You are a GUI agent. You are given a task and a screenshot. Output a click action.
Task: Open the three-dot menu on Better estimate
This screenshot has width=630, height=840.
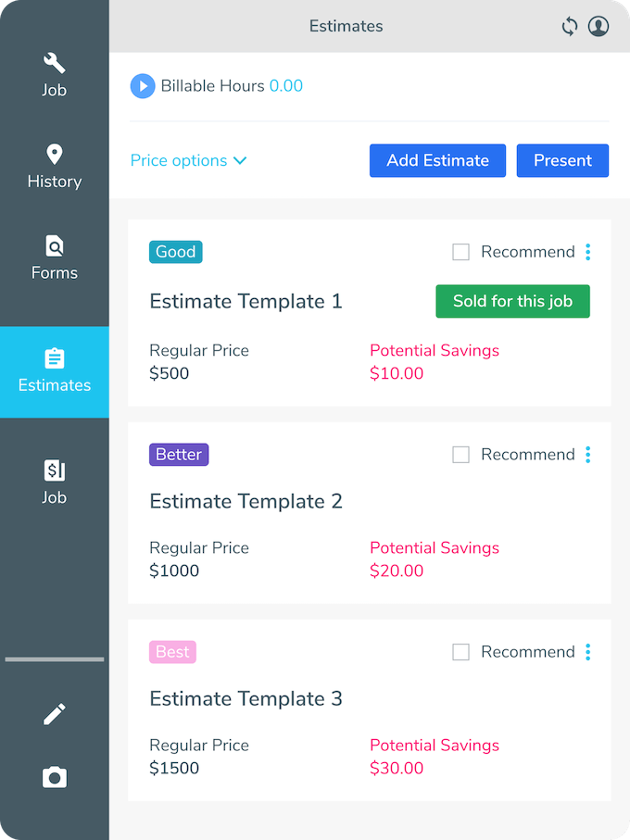pyautogui.click(x=587, y=455)
